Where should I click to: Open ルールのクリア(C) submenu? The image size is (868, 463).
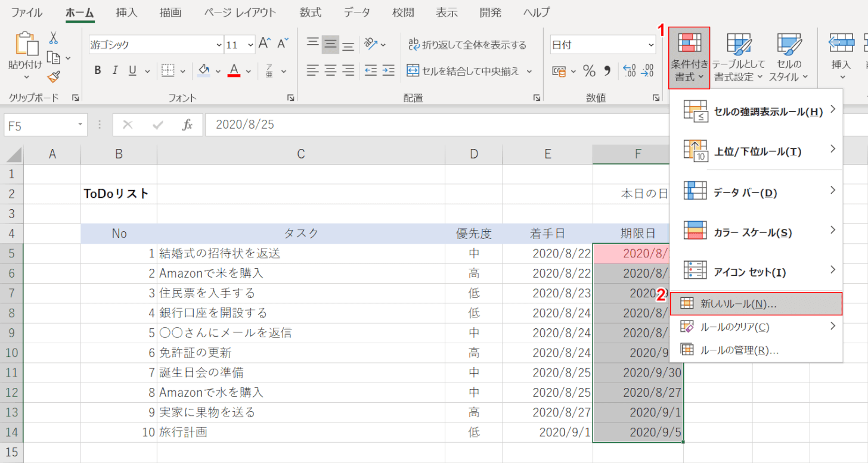(x=757, y=327)
